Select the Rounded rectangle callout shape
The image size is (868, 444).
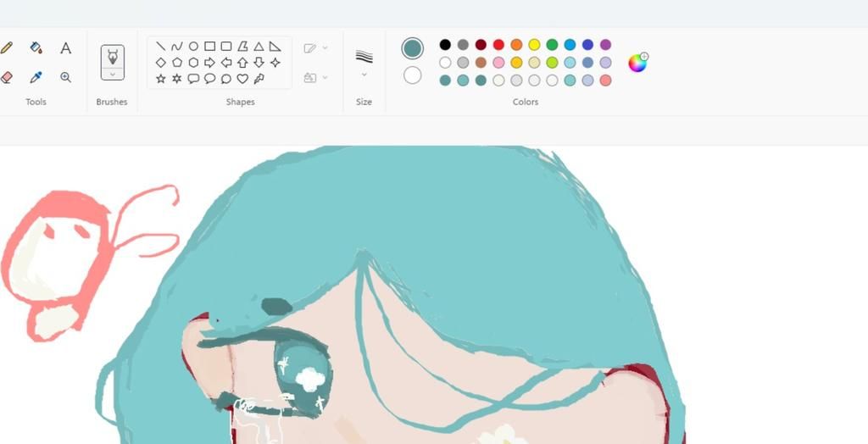pyautogui.click(x=193, y=79)
